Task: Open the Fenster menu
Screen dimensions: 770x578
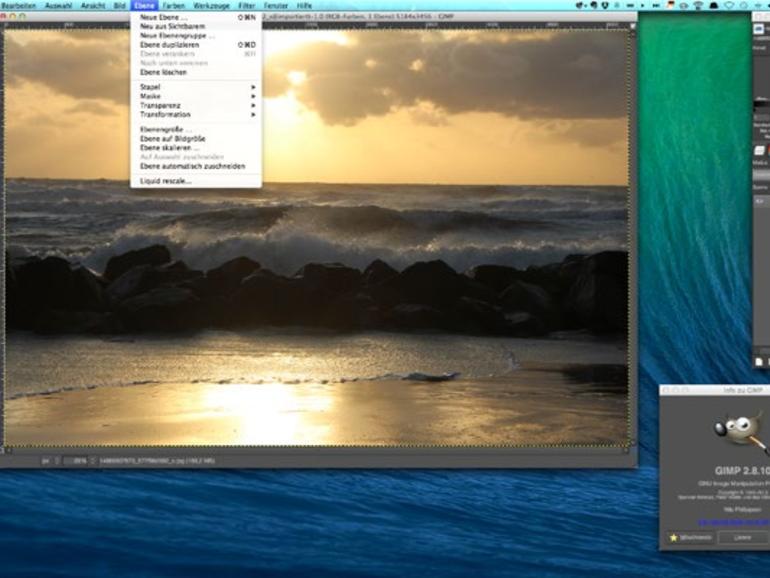Action: pyautogui.click(x=275, y=5)
